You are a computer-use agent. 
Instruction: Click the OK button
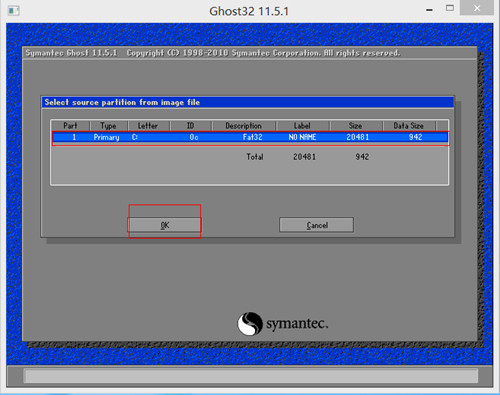tap(165, 225)
